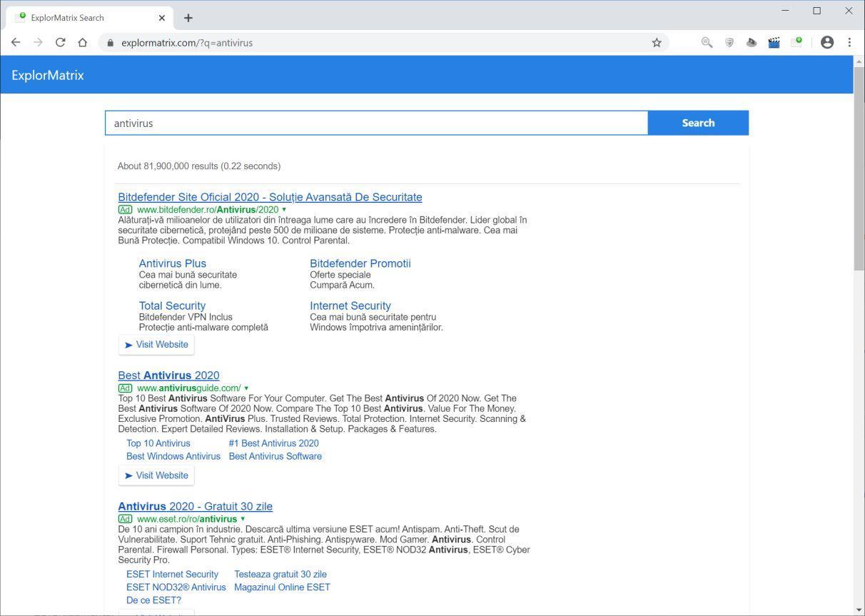This screenshot has height=616, width=865.
Task: Switch to the ExplorMatrix Search tab
Action: point(86,18)
